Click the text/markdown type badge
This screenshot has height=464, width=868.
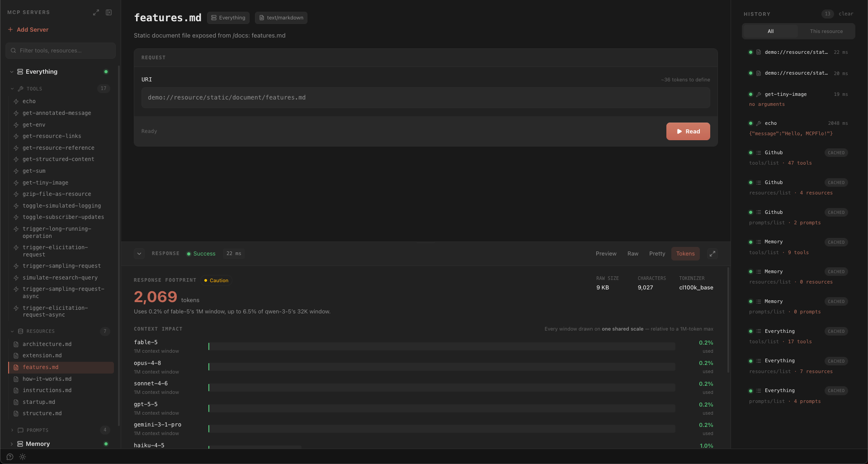(x=281, y=18)
